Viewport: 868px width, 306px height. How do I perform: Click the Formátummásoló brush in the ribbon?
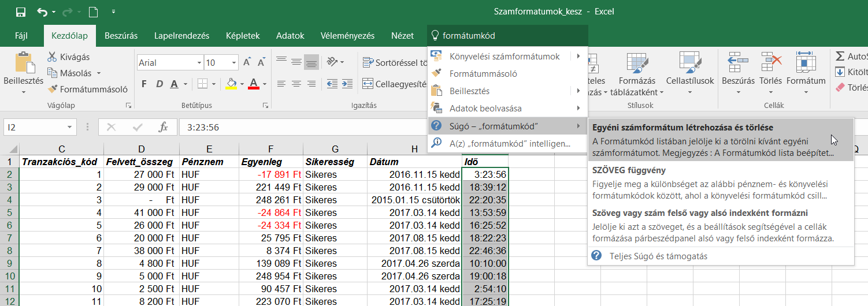click(x=53, y=89)
